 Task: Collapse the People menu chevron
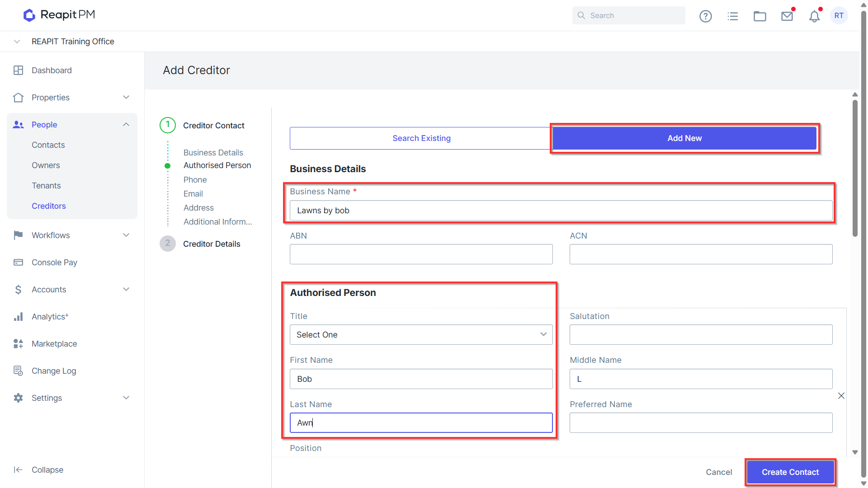tap(126, 125)
